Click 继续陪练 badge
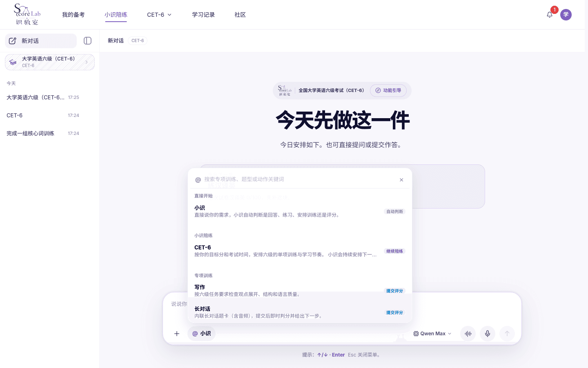The image size is (588, 368). click(394, 251)
